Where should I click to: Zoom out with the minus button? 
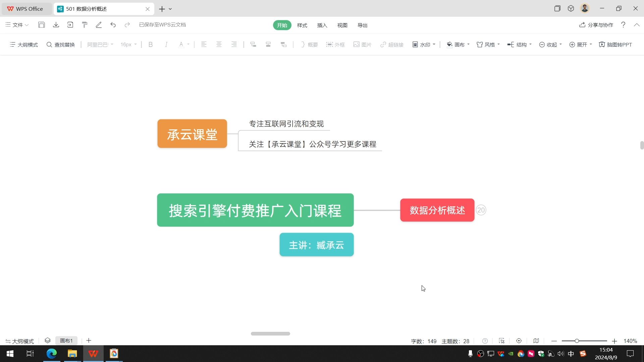click(554, 341)
